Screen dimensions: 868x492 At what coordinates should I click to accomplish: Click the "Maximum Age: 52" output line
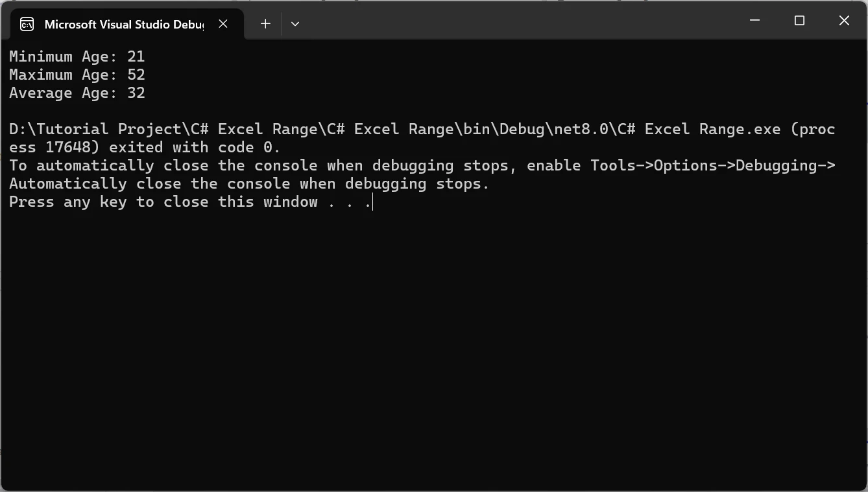[77, 75]
